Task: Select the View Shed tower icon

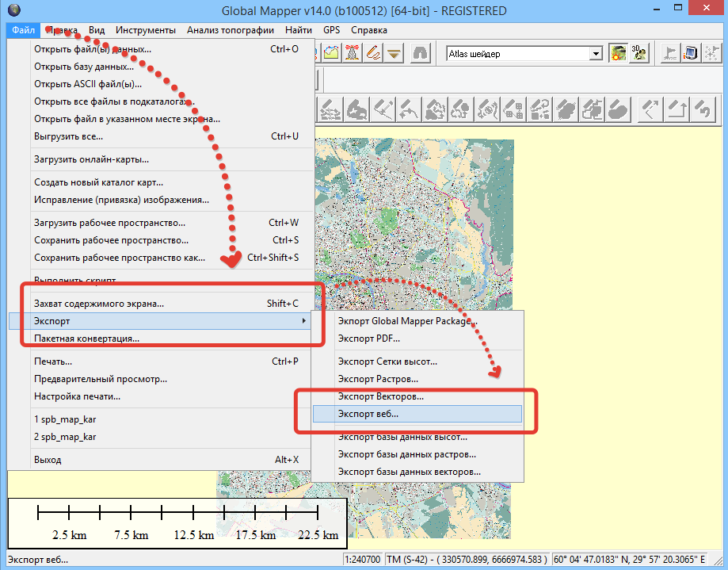Action: (x=353, y=54)
